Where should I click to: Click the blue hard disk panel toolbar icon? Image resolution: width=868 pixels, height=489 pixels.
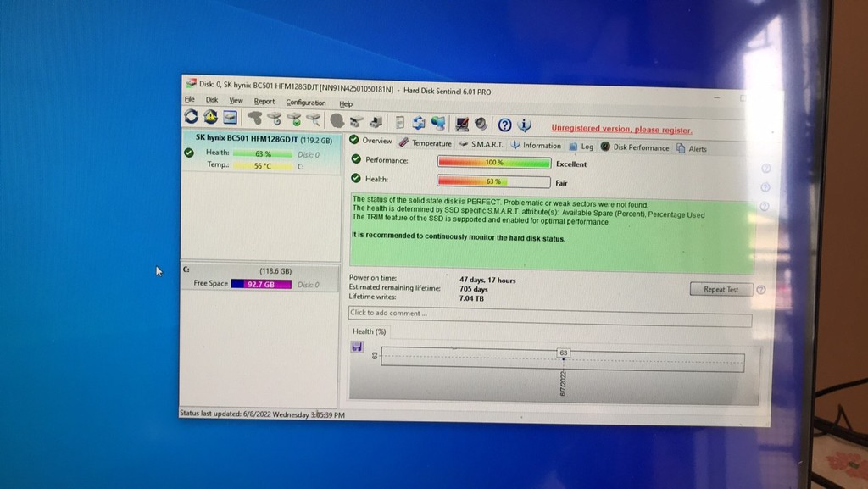pos(230,117)
